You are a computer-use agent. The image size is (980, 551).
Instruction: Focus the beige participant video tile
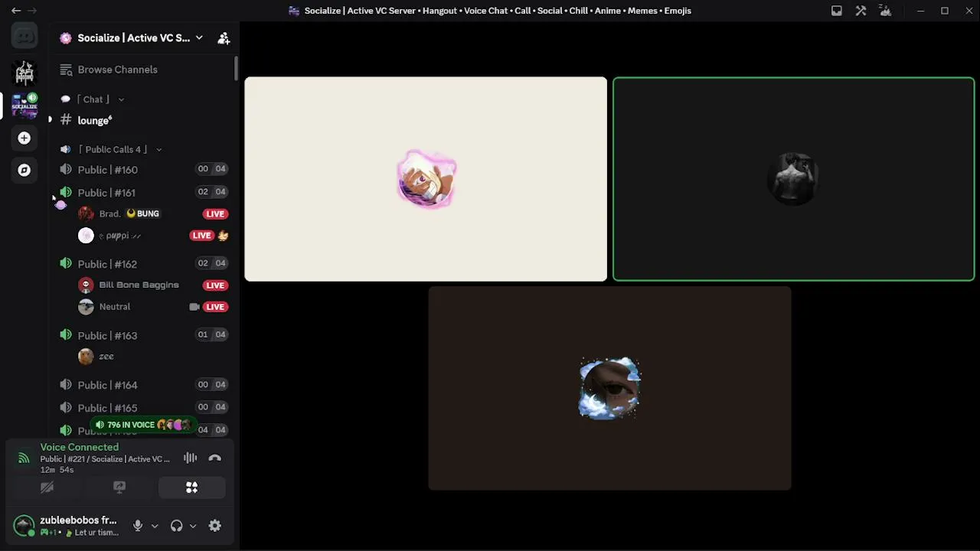click(426, 179)
